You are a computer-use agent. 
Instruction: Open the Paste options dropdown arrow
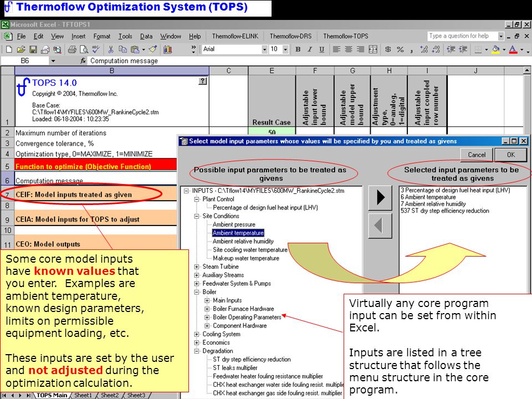(x=144, y=49)
